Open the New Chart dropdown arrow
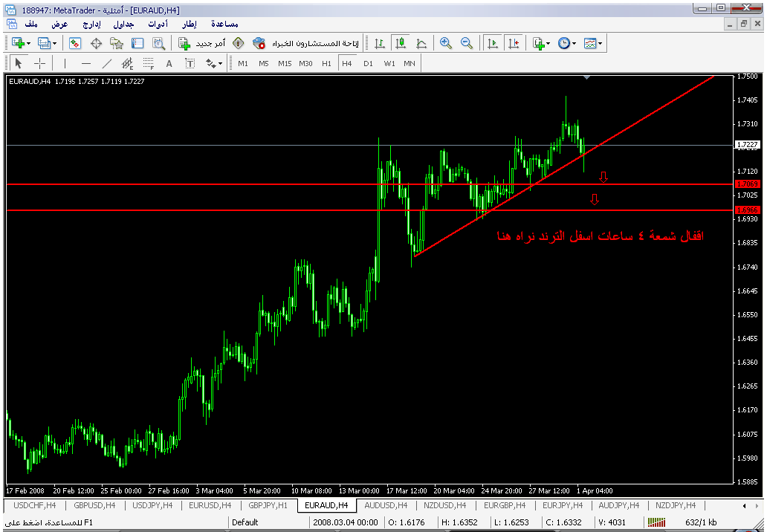 28,44
